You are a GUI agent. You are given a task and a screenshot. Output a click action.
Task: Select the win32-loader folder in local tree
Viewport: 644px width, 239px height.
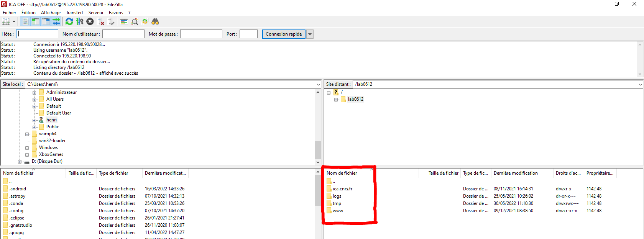[52, 141]
